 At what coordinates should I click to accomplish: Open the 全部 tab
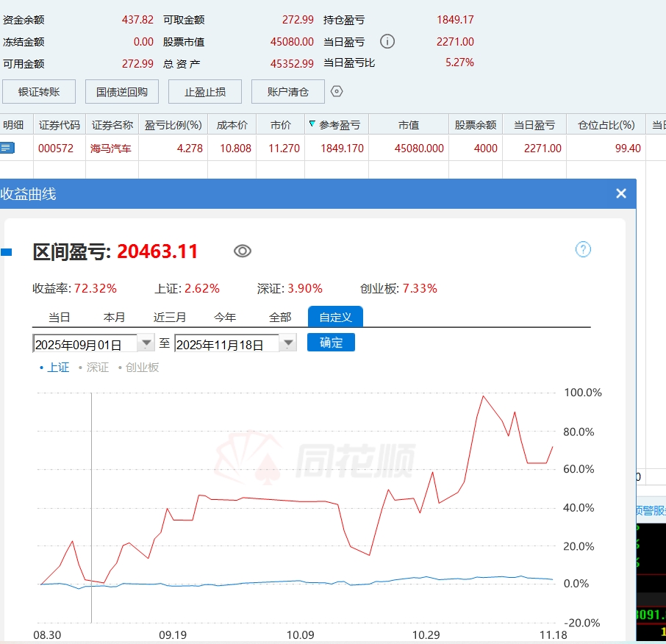[280, 317]
